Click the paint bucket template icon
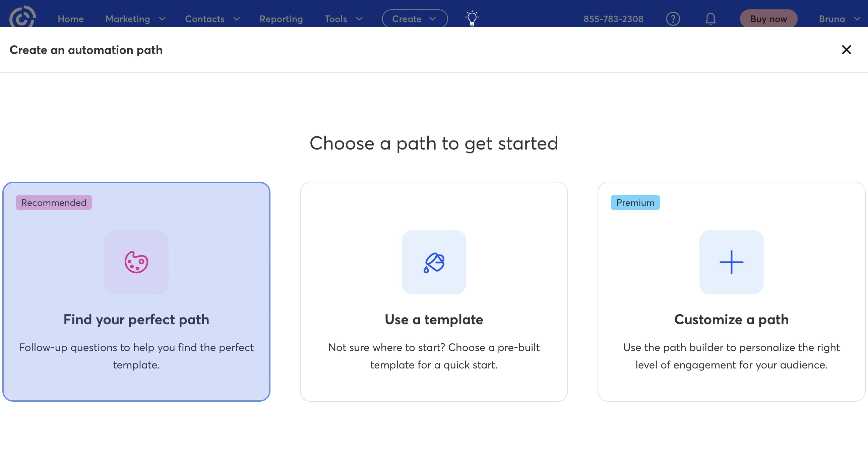This screenshot has height=458, width=868. pyautogui.click(x=434, y=262)
